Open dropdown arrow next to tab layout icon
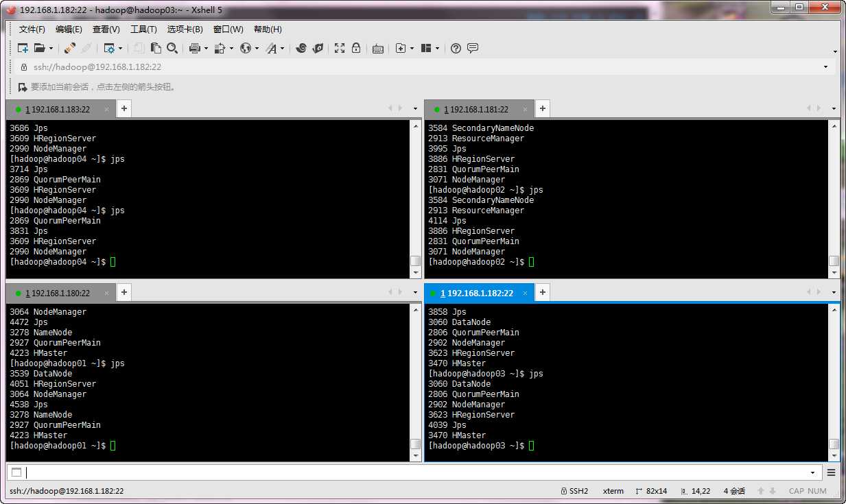The width and height of the screenshot is (846, 504). [x=437, y=48]
